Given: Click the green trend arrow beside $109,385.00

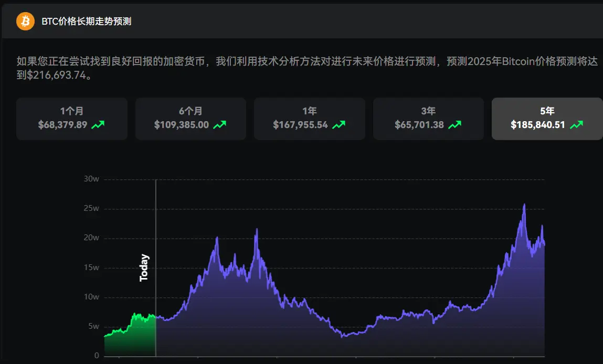Looking at the screenshot, I should [x=219, y=125].
